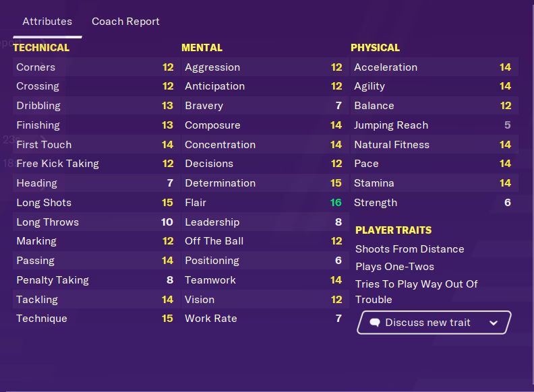The height and width of the screenshot is (392, 534).
Task: Click the MENTAL column heading
Action: tap(202, 48)
